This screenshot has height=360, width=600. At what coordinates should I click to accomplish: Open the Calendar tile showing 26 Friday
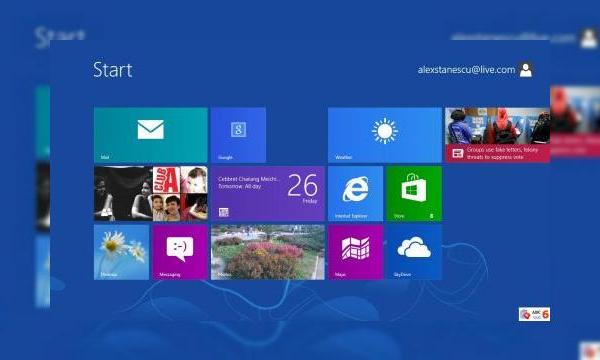268,194
